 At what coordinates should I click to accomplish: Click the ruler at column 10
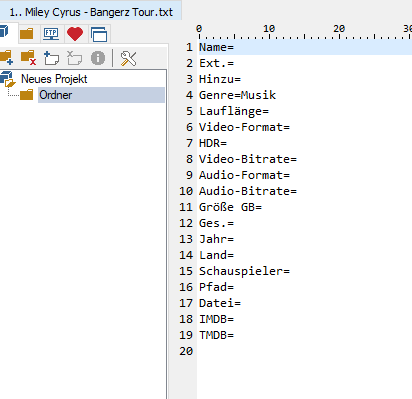coord(269,29)
